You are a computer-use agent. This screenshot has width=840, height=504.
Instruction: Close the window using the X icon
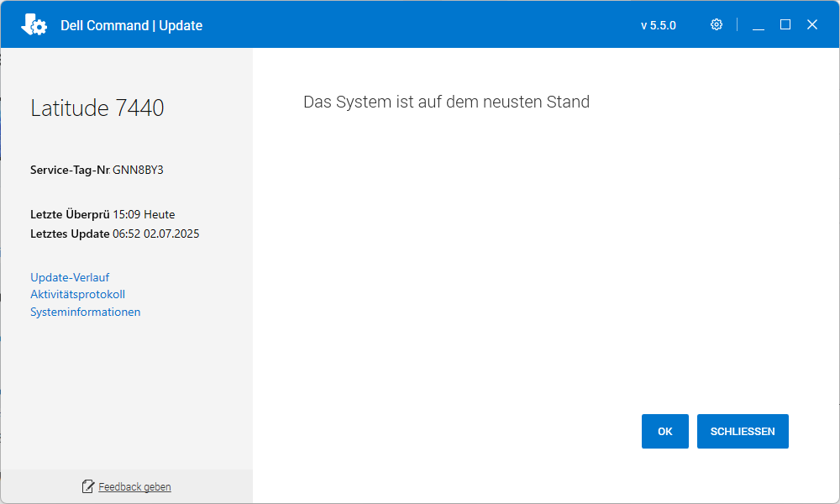point(812,25)
